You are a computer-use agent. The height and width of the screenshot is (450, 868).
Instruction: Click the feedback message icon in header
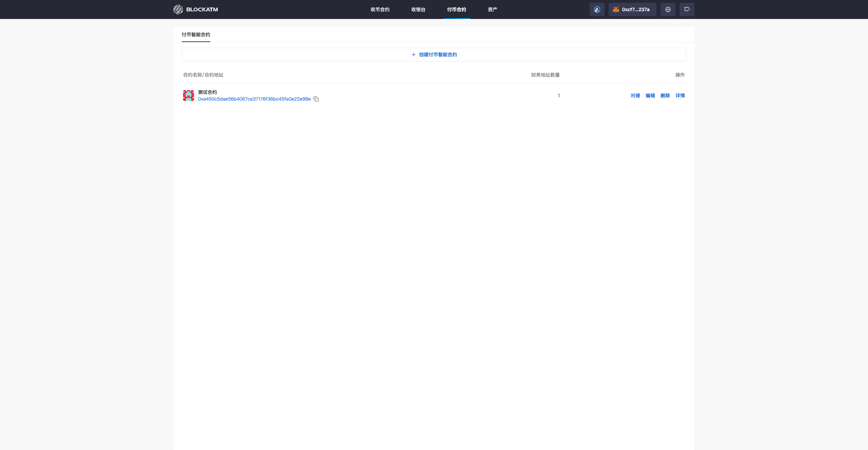click(x=687, y=9)
